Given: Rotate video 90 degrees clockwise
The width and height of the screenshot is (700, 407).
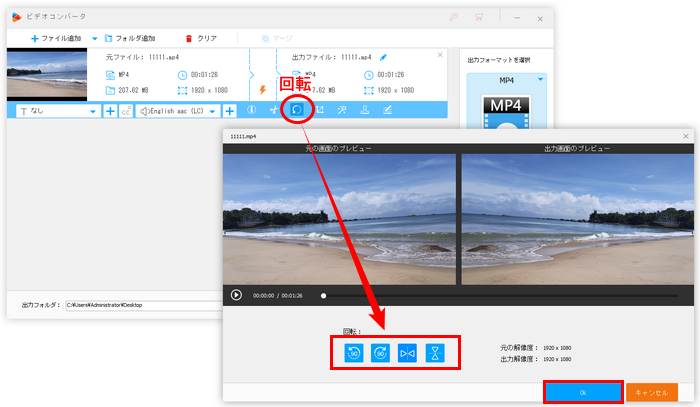Looking at the screenshot, I should coord(380,353).
